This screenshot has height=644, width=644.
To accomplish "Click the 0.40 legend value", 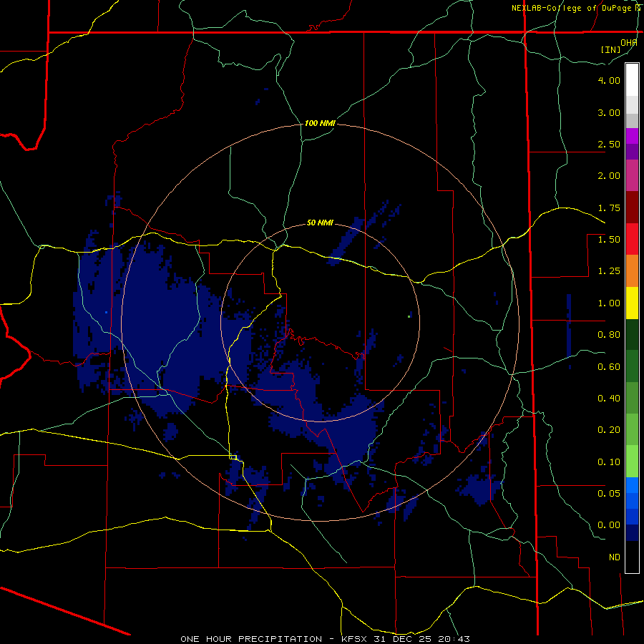I will (609, 399).
